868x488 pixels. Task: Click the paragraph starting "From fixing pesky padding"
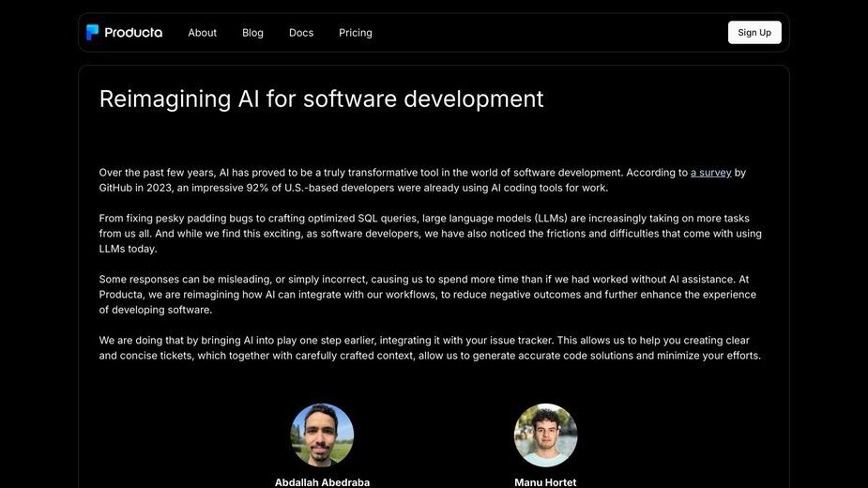pyautogui.click(x=430, y=233)
